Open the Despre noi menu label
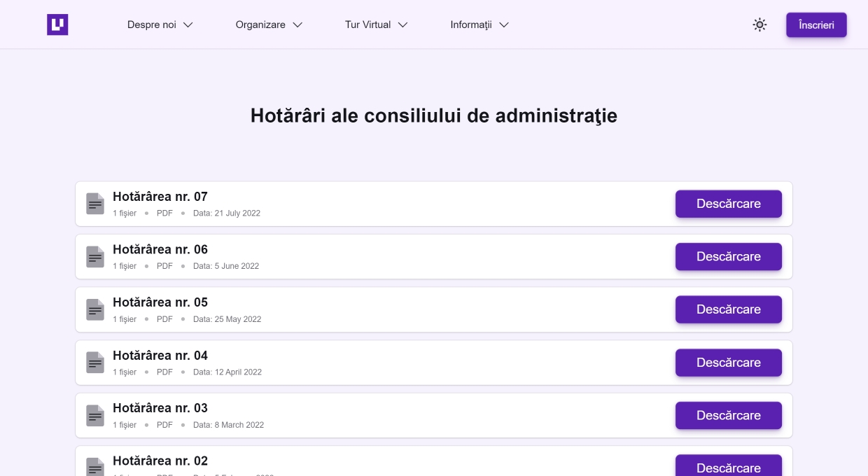The height and width of the screenshot is (476, 868). tap(152, 24)
